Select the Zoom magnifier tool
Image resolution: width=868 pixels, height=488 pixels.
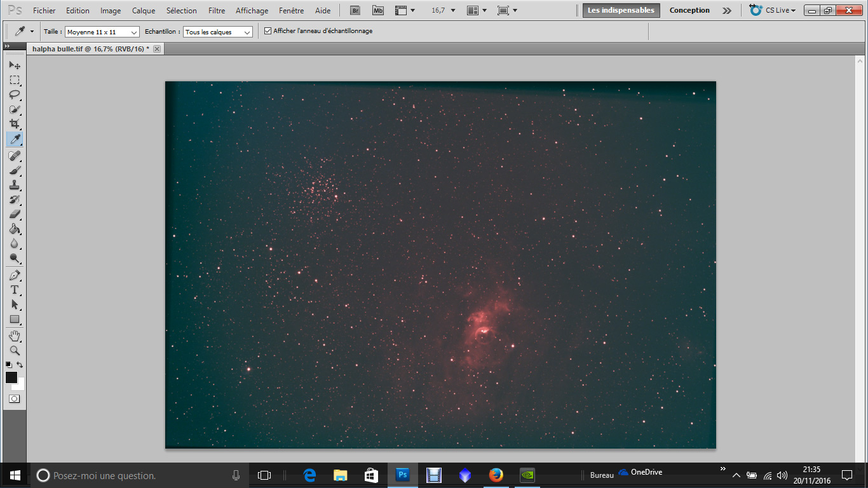click(15, 350)
